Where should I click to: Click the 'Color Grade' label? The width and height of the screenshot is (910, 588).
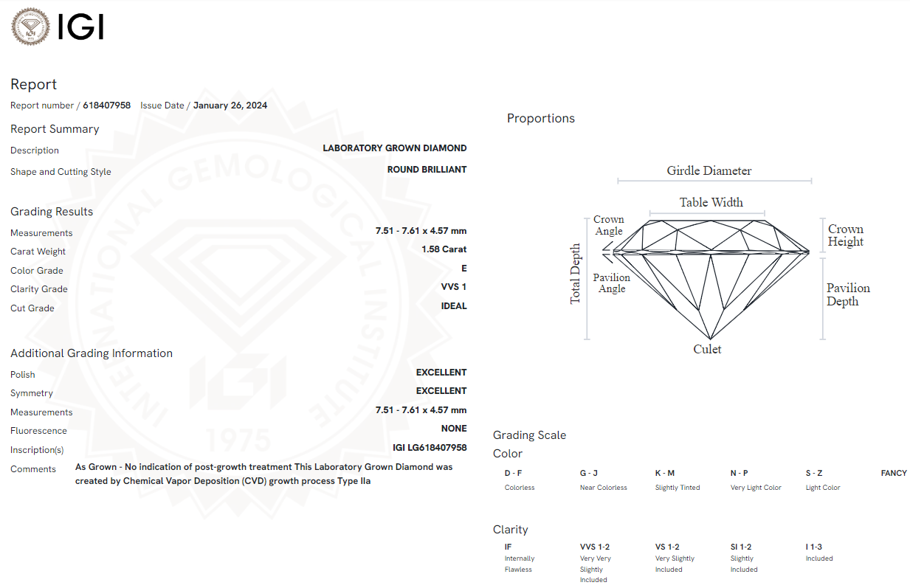point(37,271)
